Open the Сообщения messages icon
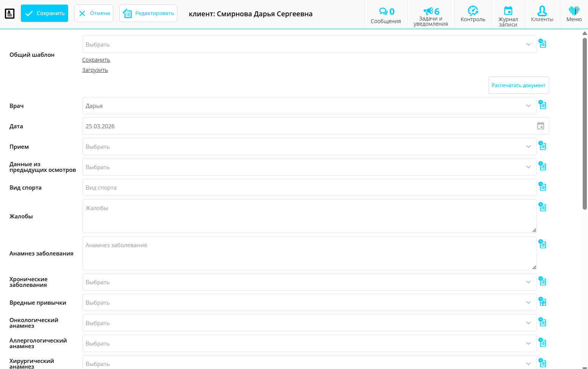Image resolution: width=588 pixels, height=369 pixels. click(386, 15)
